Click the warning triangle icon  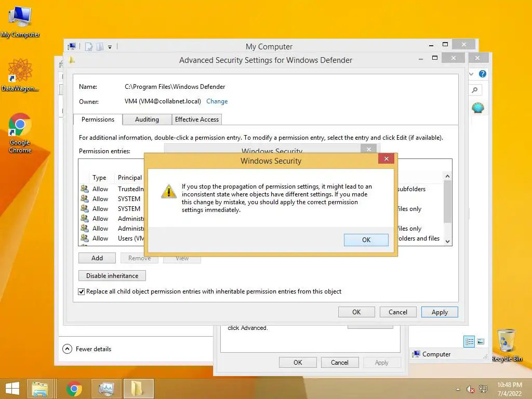(x=169, y=191)
